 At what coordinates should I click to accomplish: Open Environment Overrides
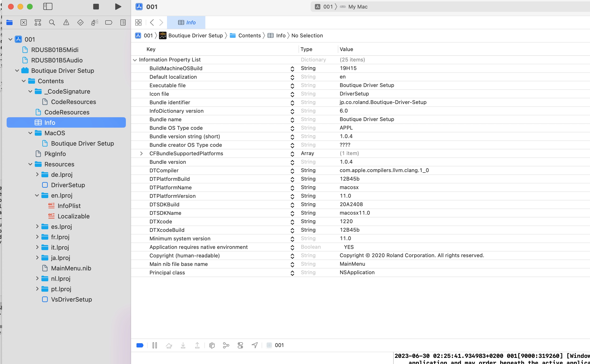240,346
